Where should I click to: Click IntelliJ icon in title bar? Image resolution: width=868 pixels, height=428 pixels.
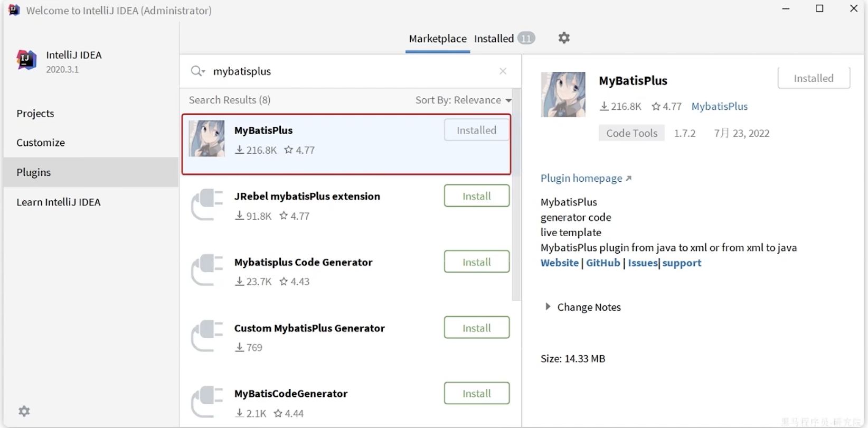[14, 10]
